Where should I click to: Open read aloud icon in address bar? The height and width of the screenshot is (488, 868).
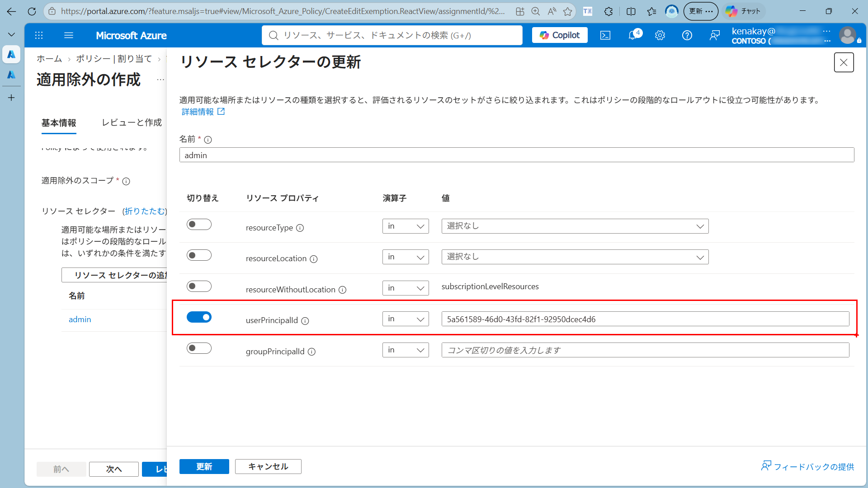pyautogui.click(x=552, y=11)
